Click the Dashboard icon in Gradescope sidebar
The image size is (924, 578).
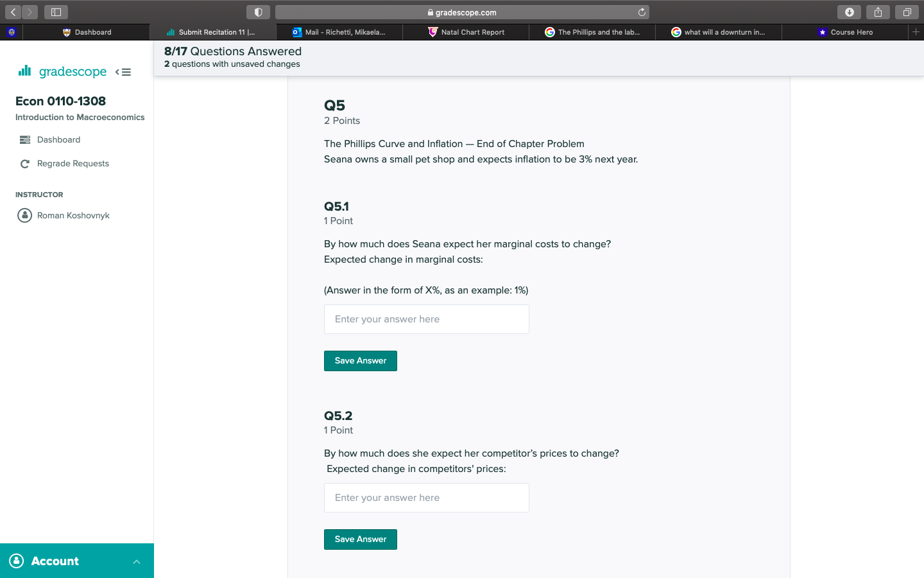pyautogui.click(x=24, y=139)
